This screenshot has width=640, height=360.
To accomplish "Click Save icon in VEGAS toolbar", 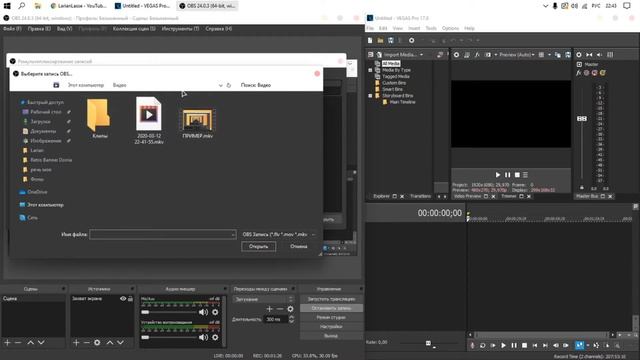I will pos(391,40).
